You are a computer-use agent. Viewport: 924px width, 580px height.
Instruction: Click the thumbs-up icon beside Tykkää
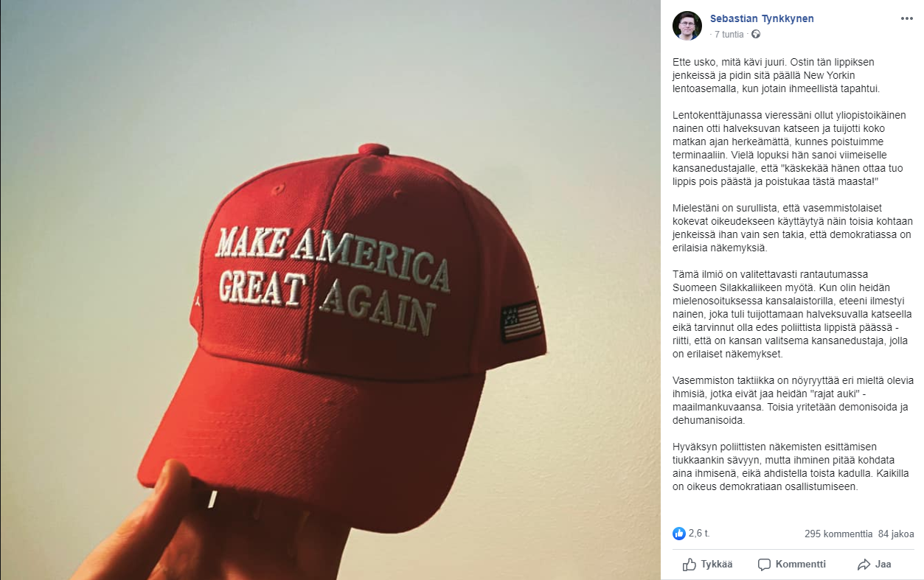pos(689,565)
